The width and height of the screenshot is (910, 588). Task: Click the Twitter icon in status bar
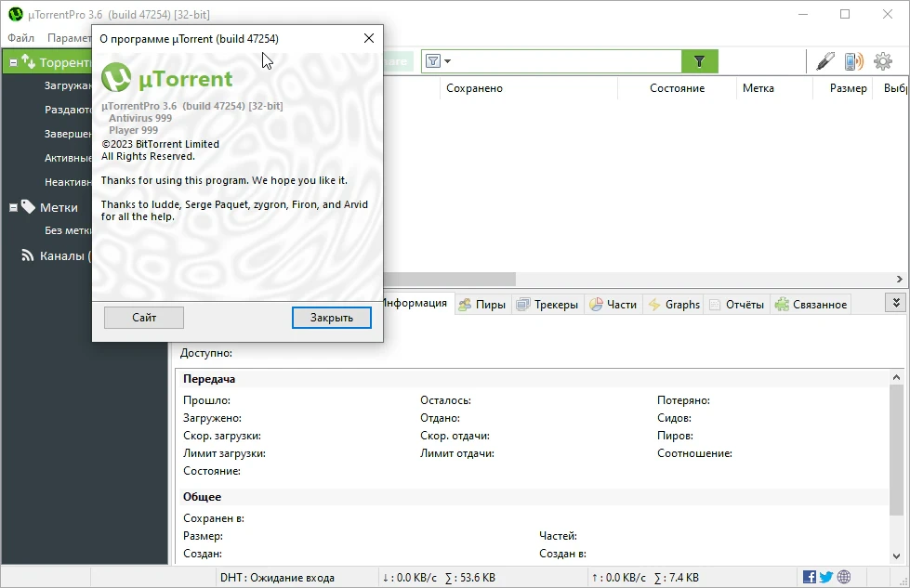(826, 577)
